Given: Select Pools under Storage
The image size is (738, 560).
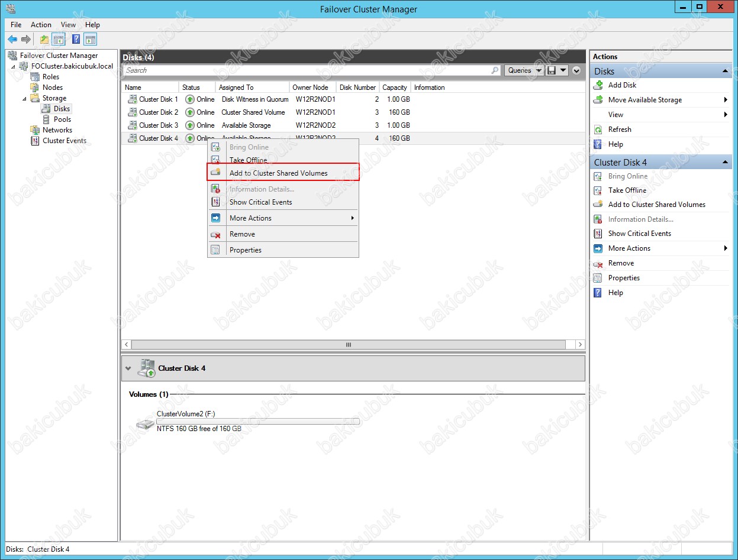Looking at the screenshot, I should 62,119.
